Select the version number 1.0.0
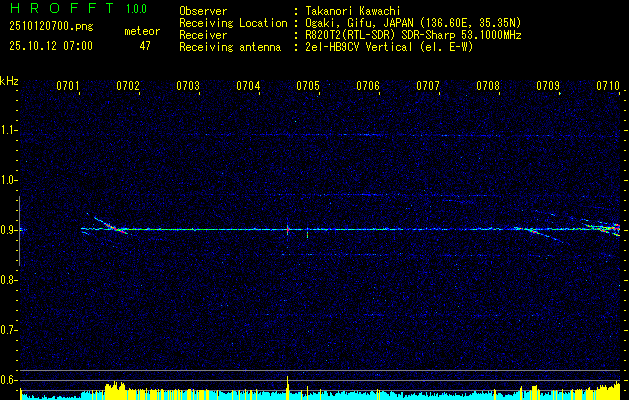 coord(136,9)
